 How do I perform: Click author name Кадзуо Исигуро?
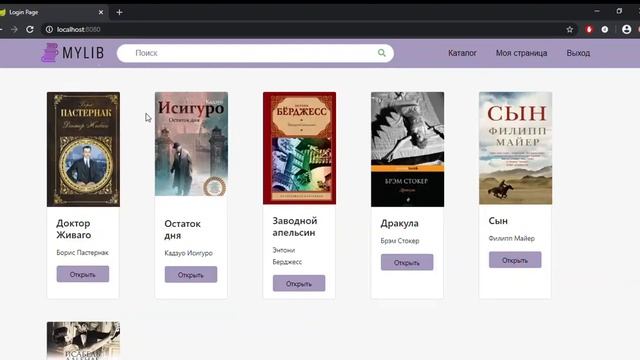(189, 253)
